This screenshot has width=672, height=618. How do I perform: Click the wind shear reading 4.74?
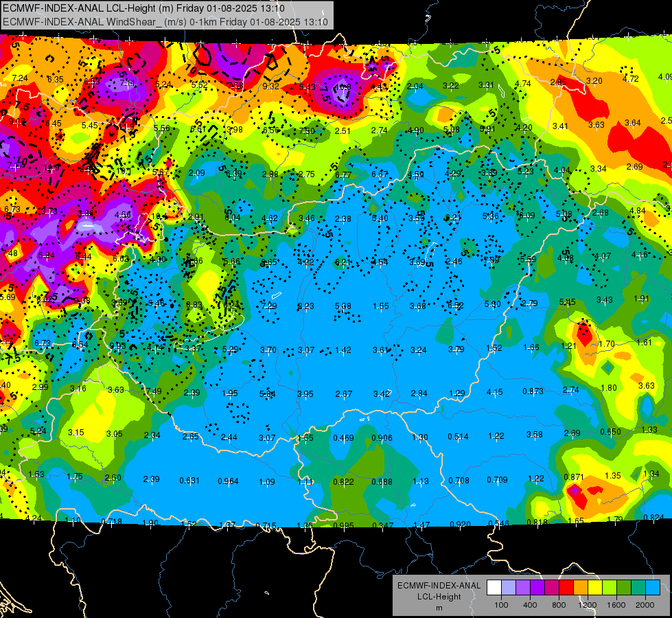coord(523,84)
